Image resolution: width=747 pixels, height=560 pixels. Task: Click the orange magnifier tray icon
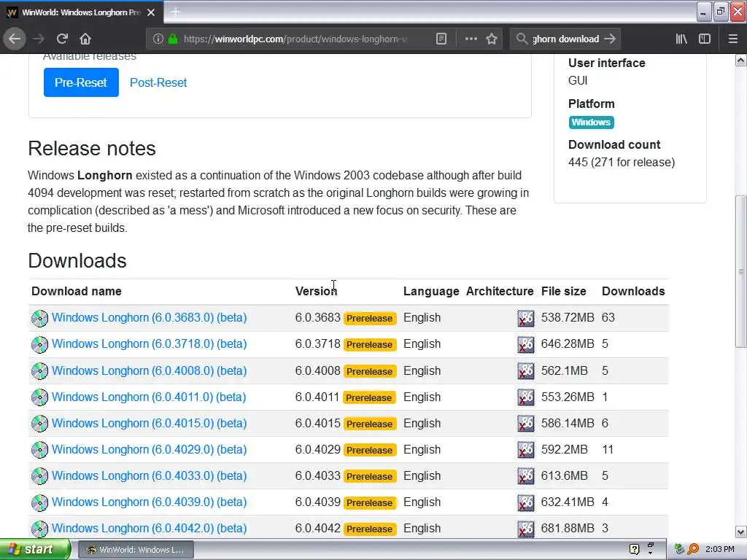693,550
